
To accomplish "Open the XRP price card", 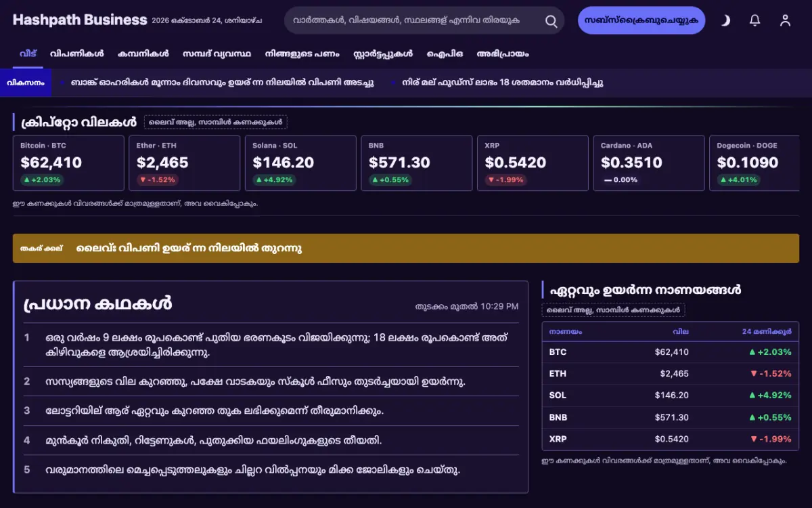I will pyautogui.click(x=533, y=163).
